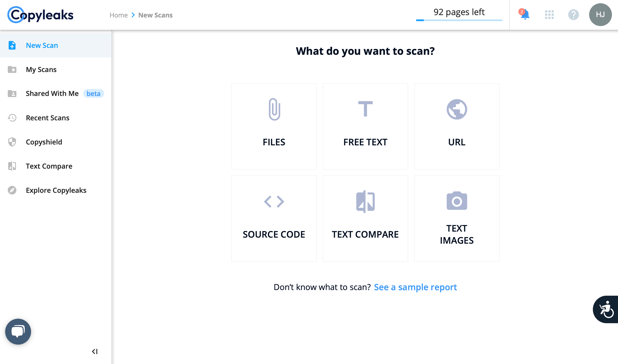Select the Free Text scan option
The width and height of the screenshot is (618, 364).
(x=365, y=126)
